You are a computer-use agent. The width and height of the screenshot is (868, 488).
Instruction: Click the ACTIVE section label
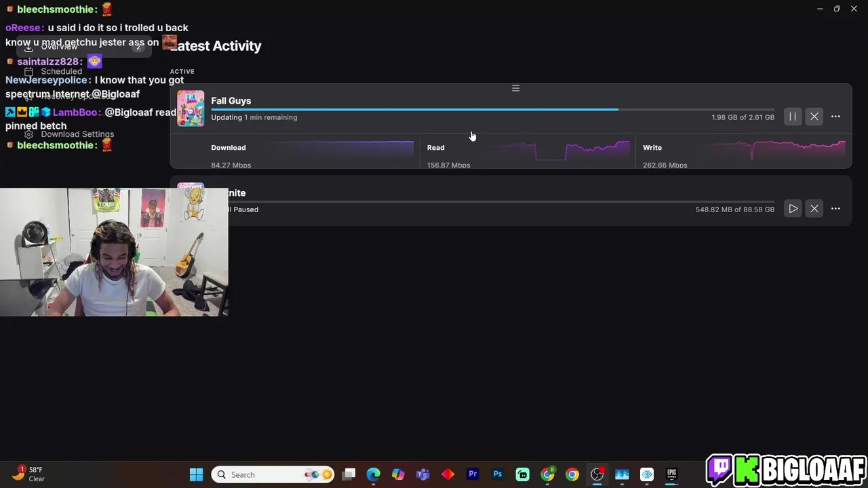pos(182,71)
